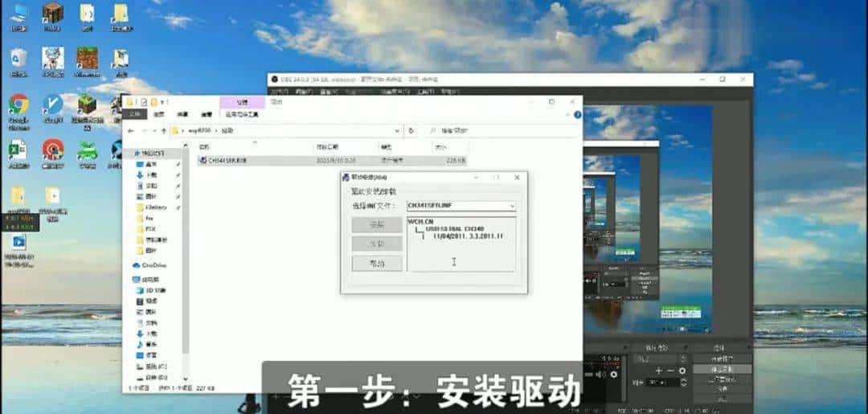Open OBS Settings button in Controls
The image size is (868, 414).
tap(723, 389)
